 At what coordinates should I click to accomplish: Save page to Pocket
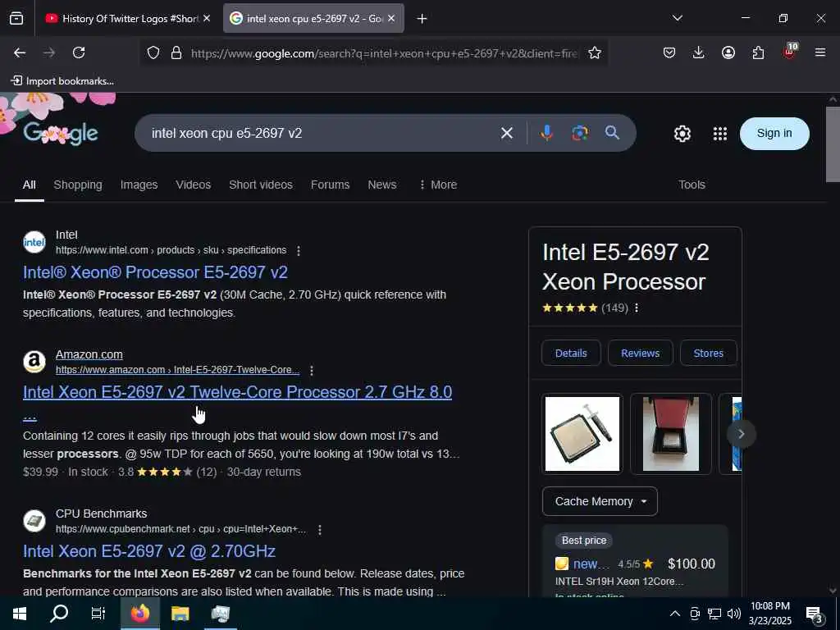pyautogui.click(x=669, y=52)
